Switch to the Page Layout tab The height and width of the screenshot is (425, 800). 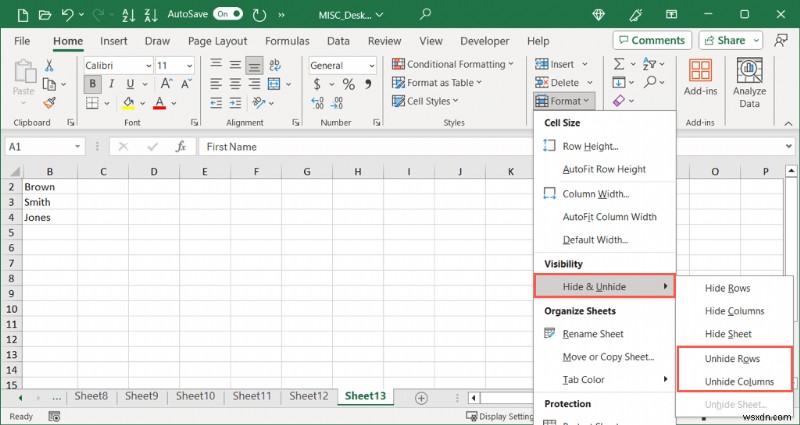point(217,41)
